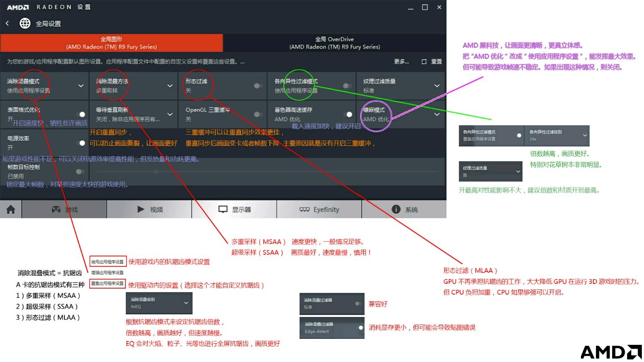Toggle the 着色器高速缓存 switch
The image size is (644, 362).
coord(347,115)
